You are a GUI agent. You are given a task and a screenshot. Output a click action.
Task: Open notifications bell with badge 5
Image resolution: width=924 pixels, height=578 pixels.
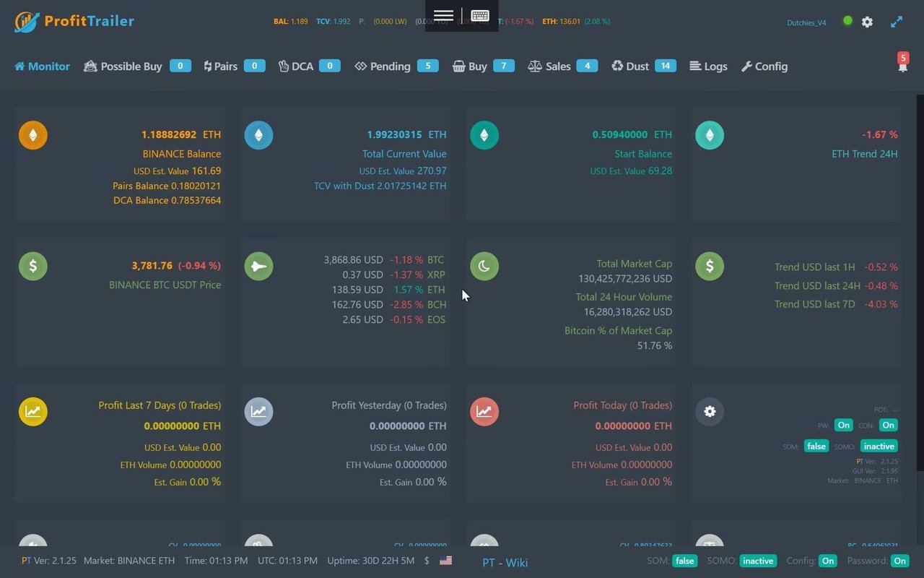(902, 63)
